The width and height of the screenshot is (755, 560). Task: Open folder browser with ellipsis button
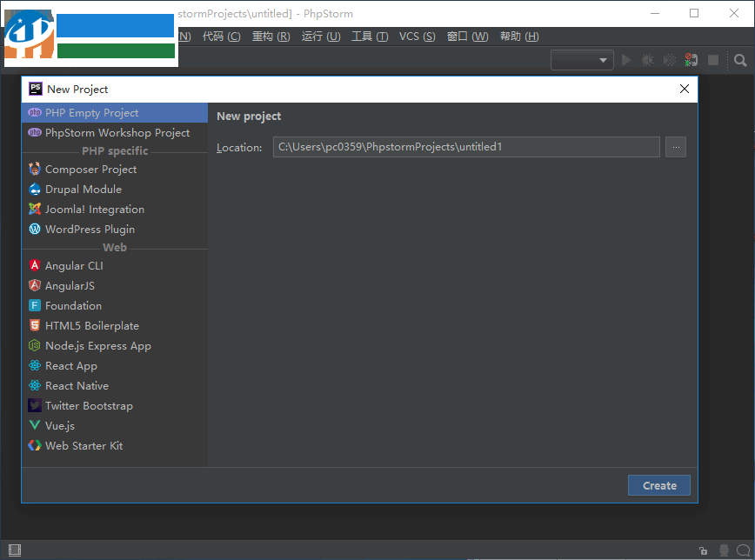tap(676, 147)
